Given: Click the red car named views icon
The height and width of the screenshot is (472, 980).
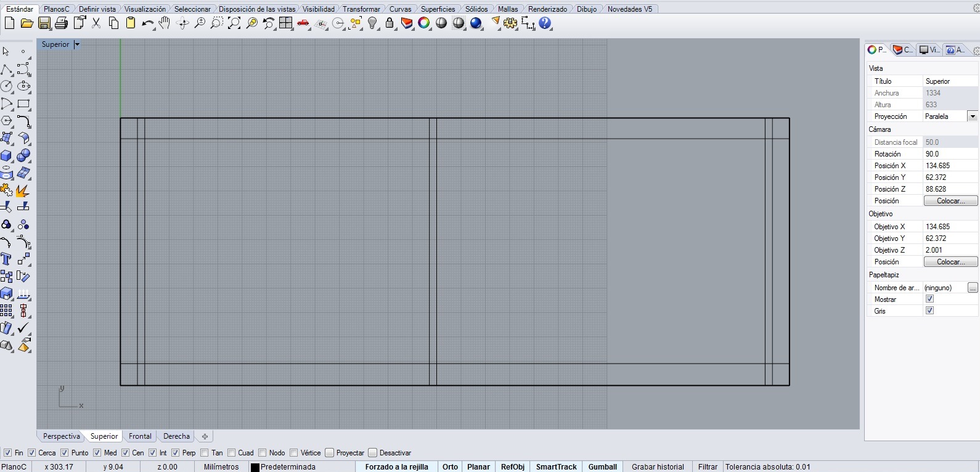Looking at the screenshot, I should 303,23.
